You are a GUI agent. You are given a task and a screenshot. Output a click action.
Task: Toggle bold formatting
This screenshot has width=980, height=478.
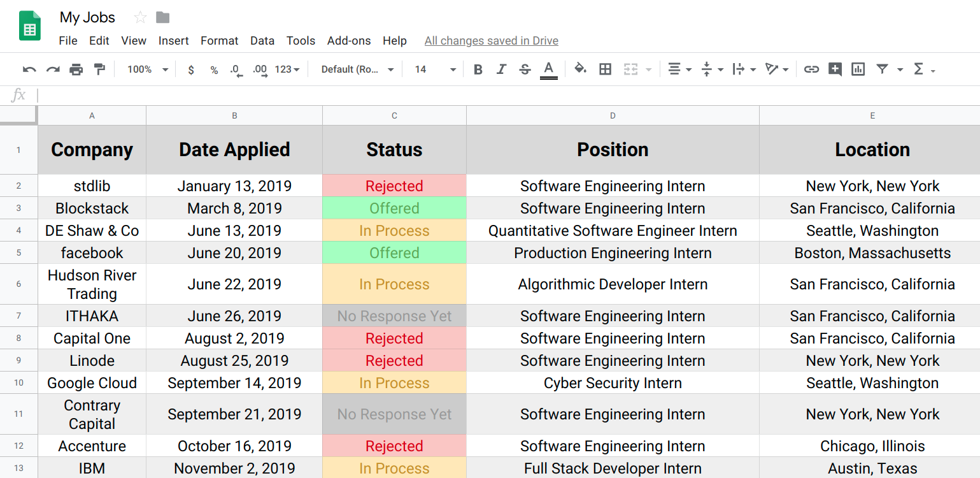click(478, 69)
